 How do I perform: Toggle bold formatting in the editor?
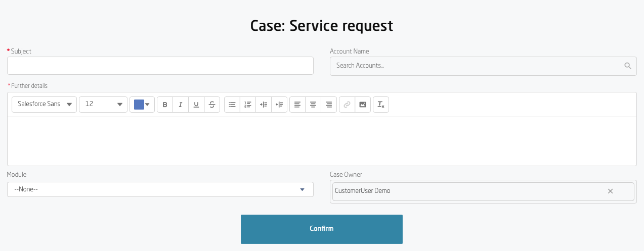pos(165,105)
